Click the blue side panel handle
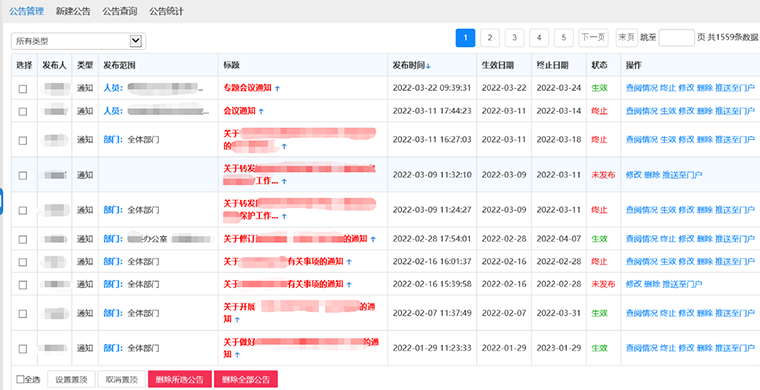This screenshot has height=390, width=760. coord(1,203)
